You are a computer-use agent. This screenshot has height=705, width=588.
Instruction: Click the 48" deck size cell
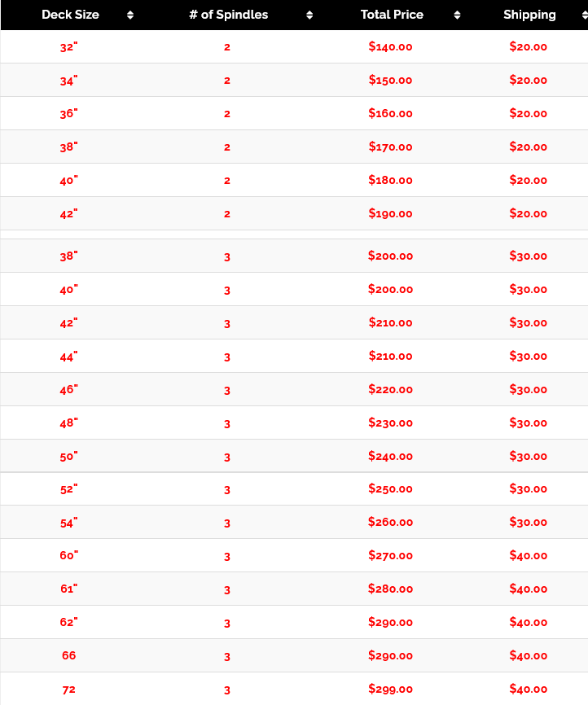click(68, 423)
